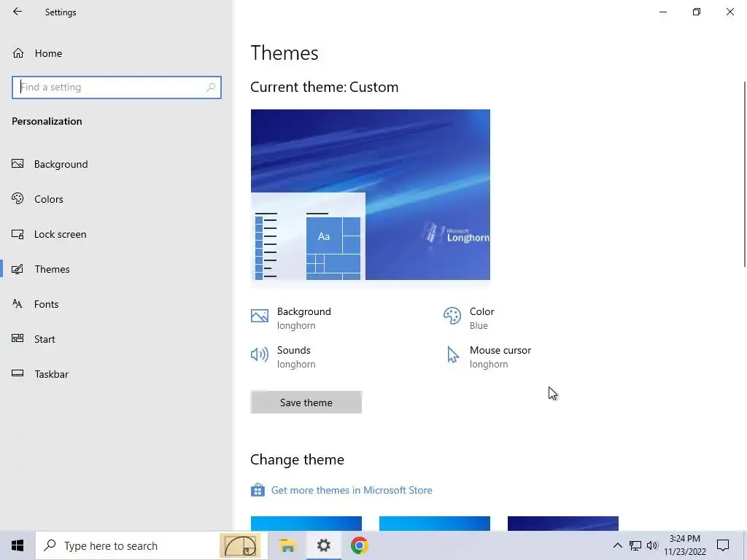Viewport: 747px width, 560px height.
Task: Click the Lock screen icon in sidebar
Action: click(18, 234)
